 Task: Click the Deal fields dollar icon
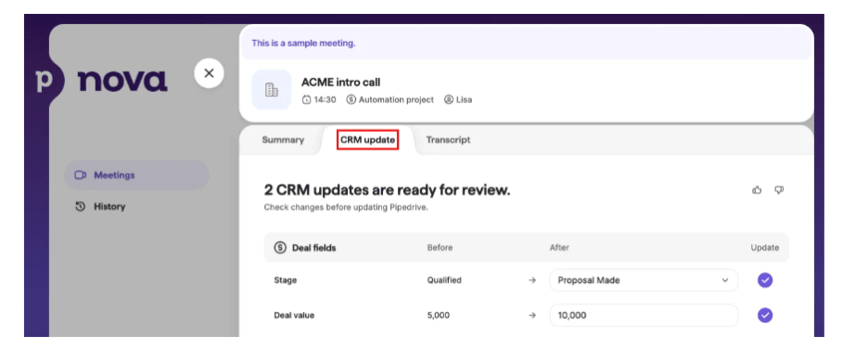(x=280, y=248)
